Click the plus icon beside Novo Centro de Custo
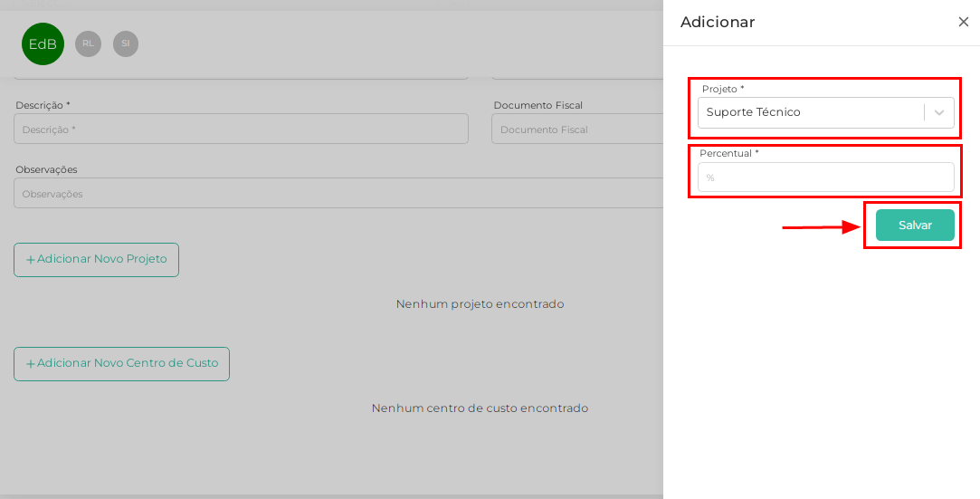The width and height of the screenshot is (980, 499). click(30, 364)
